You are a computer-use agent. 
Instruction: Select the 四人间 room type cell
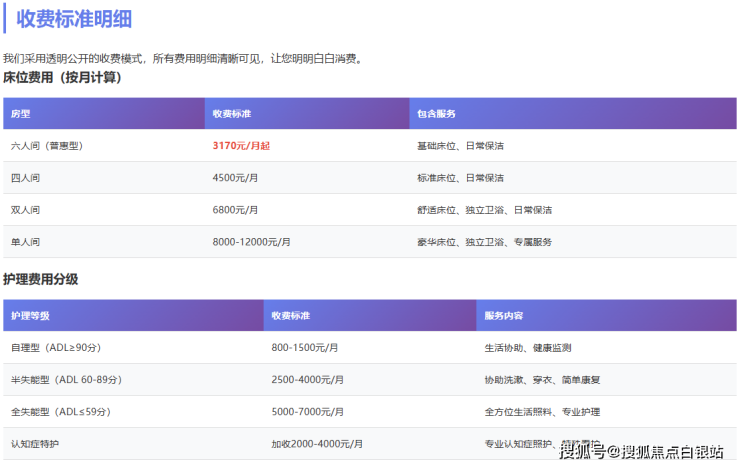point(26,178)
